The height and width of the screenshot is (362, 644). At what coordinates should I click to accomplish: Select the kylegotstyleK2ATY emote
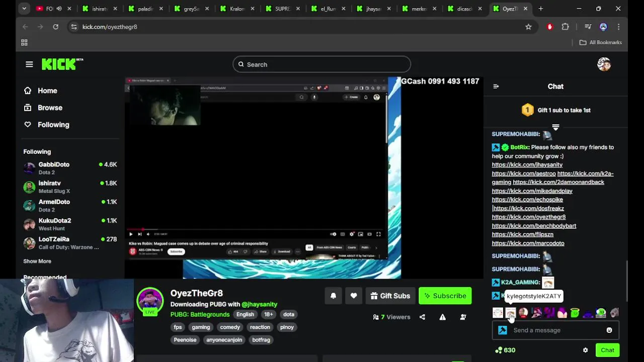click(511, 313)
